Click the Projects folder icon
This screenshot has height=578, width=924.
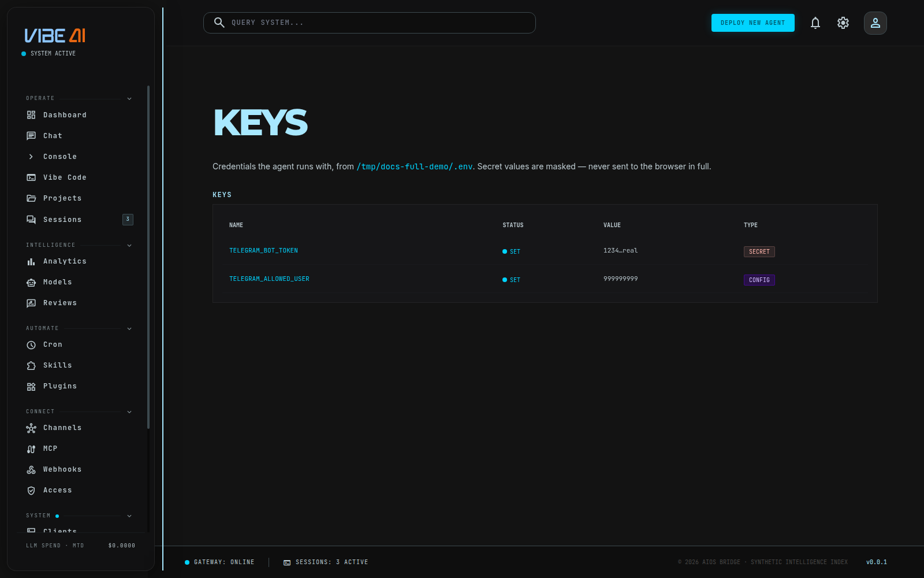click(x=31, y=198)
